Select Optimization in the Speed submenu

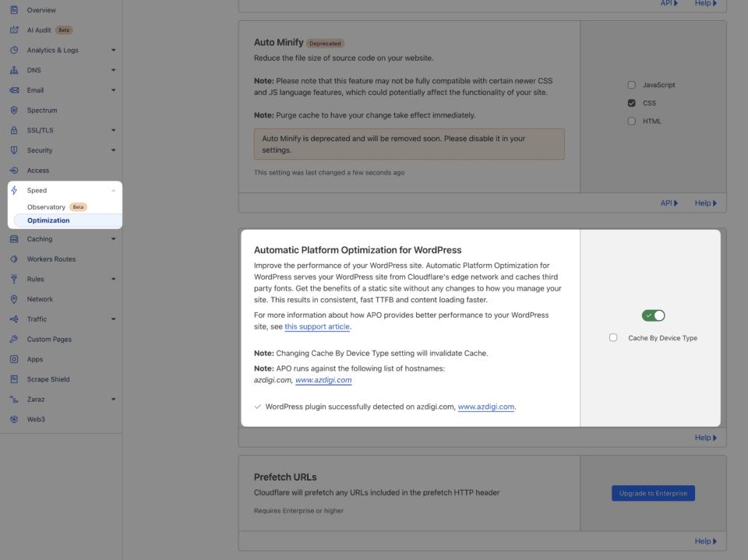(x=48, y=220)
